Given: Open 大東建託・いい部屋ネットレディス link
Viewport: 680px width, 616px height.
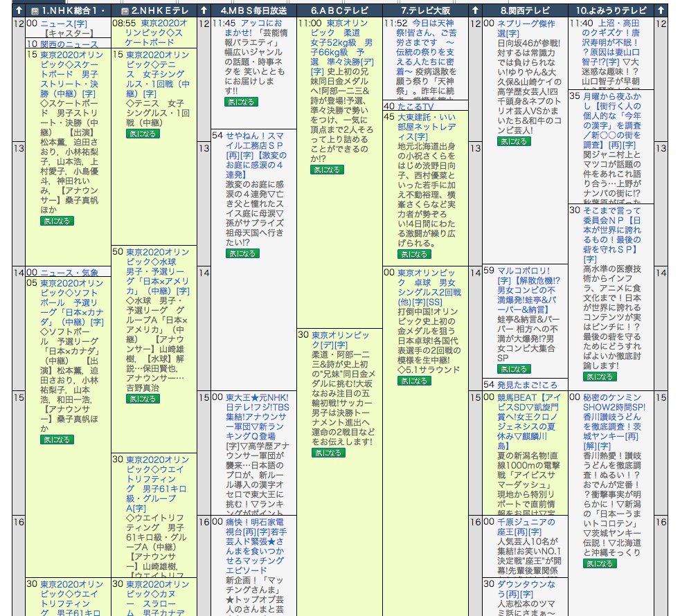Looking at the screenshot, I should 427,127.
